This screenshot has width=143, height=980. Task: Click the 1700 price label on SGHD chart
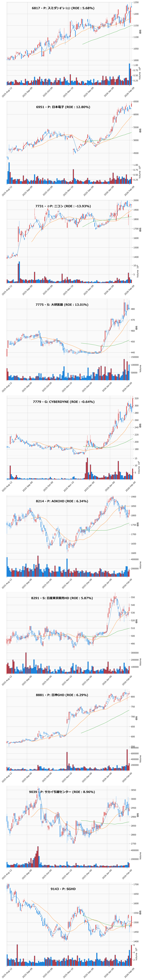click(x=136, y=885)
